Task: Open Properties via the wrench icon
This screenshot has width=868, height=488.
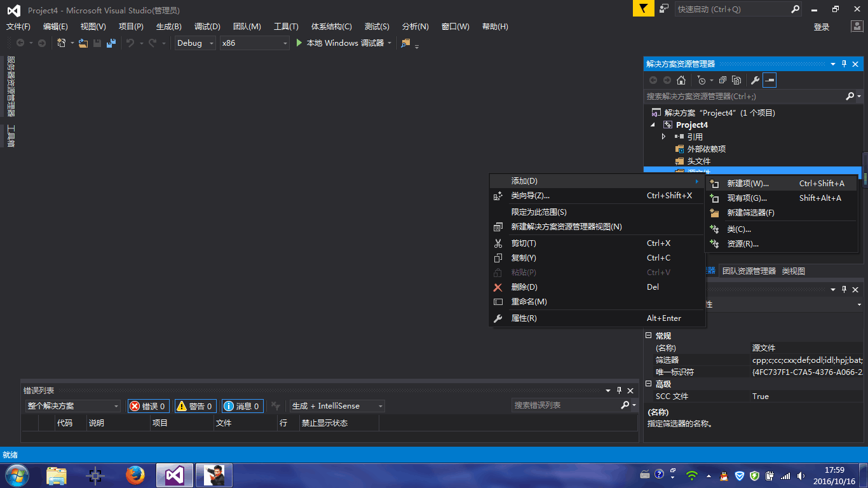Action: tap(755, 80)
